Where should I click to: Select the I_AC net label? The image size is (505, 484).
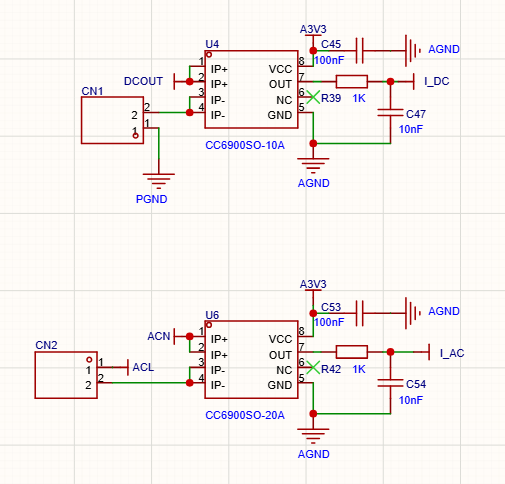click(452, 353)
